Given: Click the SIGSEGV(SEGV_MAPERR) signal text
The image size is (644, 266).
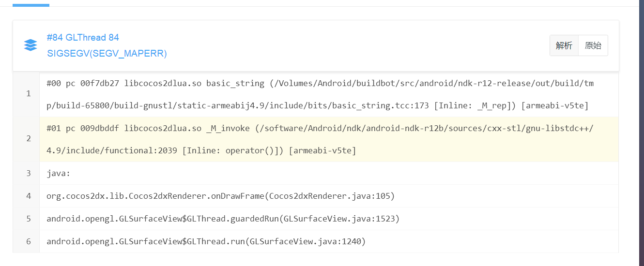Looking at the screenshot, I should pyautogui.click(x=107, y=54).
